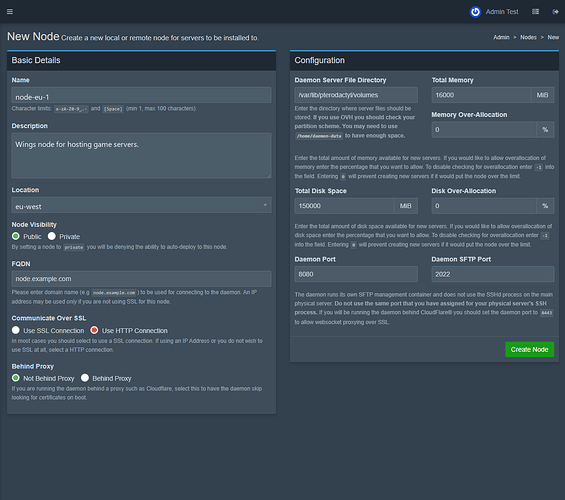The image size is (565, 500).
Task: Focus the Name field with node-eu-1
Action: (141, 95)
